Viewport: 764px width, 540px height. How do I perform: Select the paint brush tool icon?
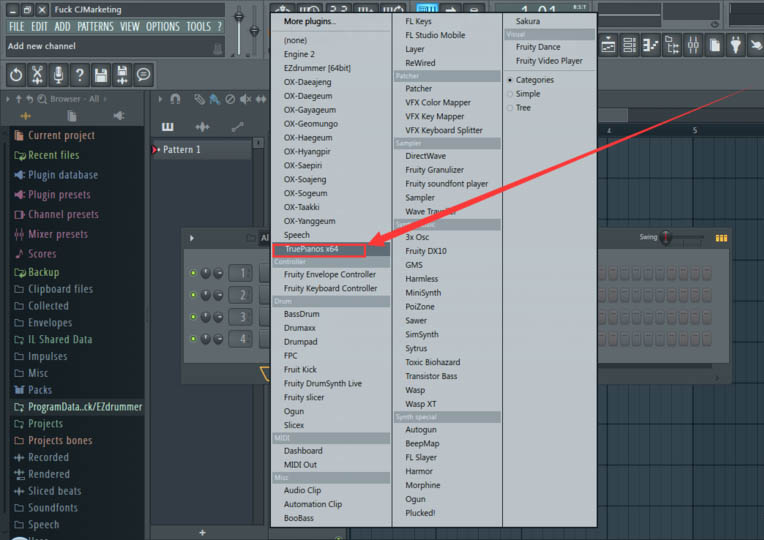pyautogui.click(x=214, y=99)
